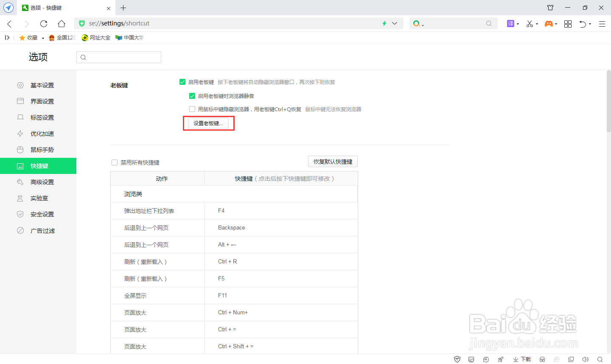
Task: Open the screenshot scissors dropdown arrow
Action: [x=537, y=24]
